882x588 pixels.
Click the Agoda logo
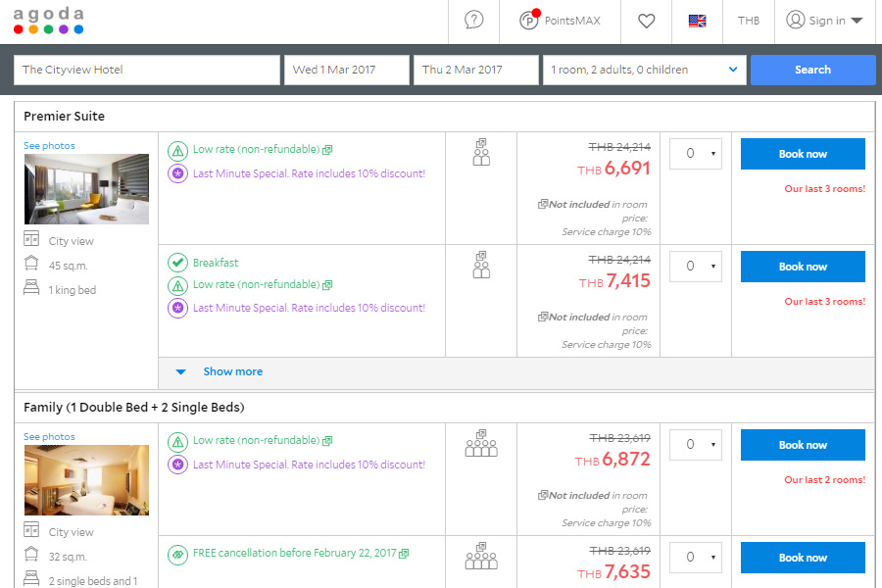[x=48, y=20]
